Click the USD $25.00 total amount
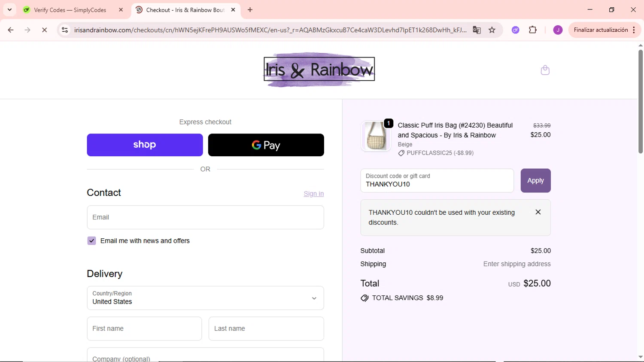The image size is (644, 362). click(529, 283)
